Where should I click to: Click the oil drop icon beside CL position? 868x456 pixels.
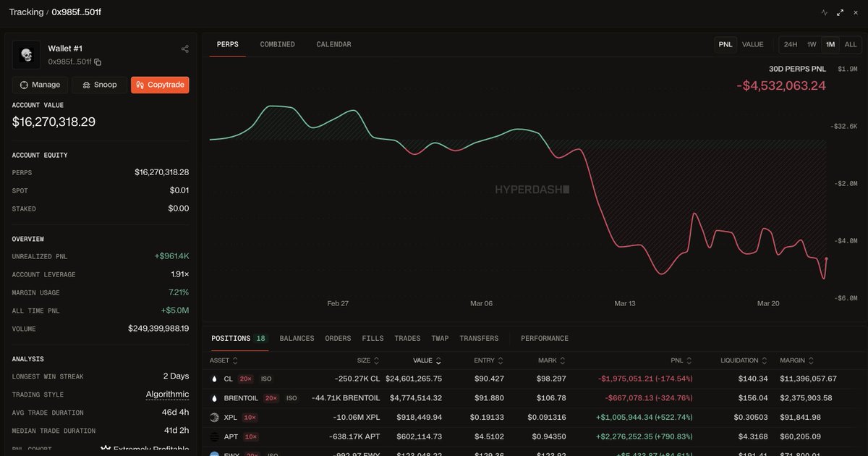(x=214, y=379)
